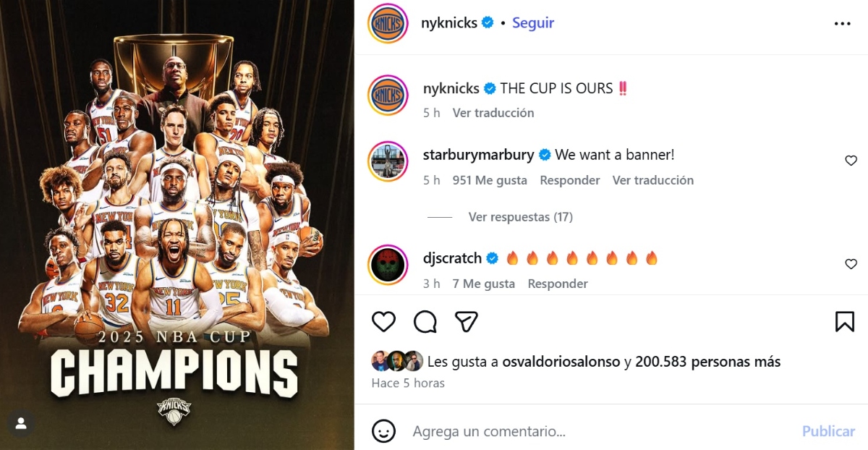Focus the Agrega un comentario field
The height and width of the screenshot is (450, 868).
[600, 431]
